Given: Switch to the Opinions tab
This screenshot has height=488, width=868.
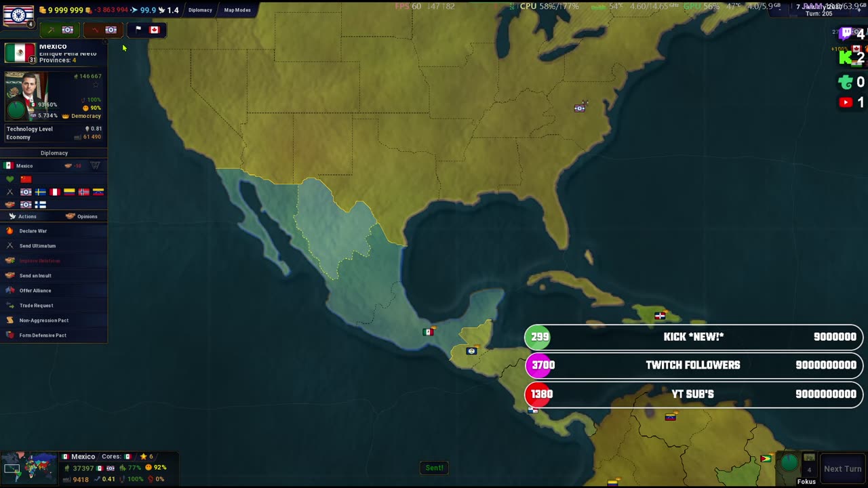Looking at the screenshot, I should (81, 216).
